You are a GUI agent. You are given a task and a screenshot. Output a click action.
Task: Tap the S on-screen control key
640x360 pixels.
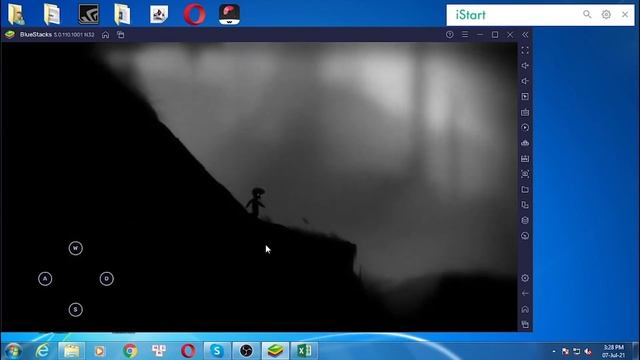point(76,310)
